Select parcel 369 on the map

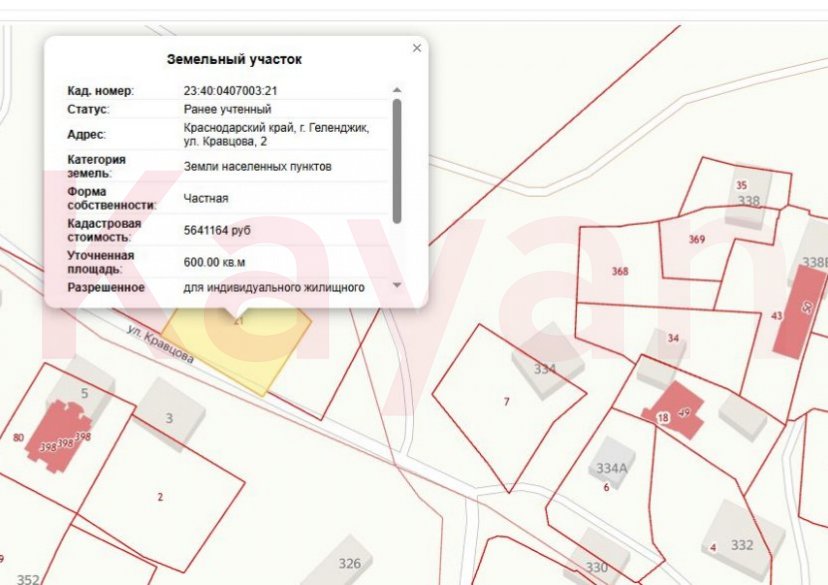pyautogui.click(x=697, y=239)
